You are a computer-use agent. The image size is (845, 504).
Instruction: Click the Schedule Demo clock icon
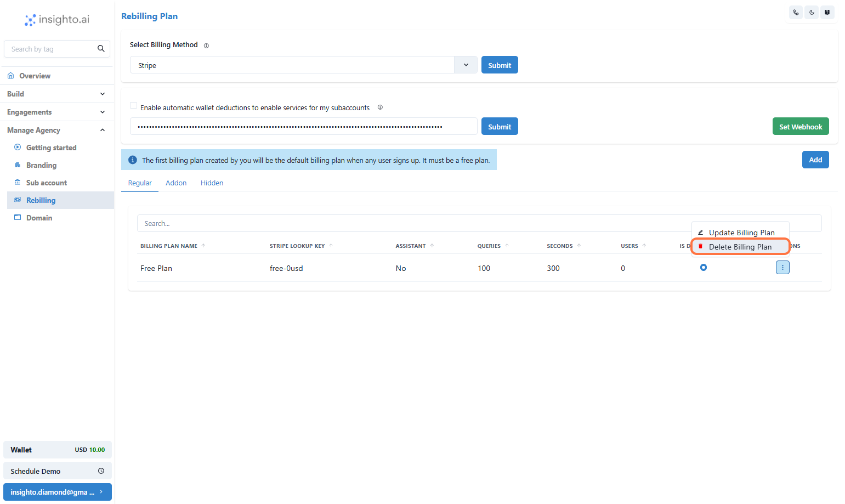tap(101, 471)
